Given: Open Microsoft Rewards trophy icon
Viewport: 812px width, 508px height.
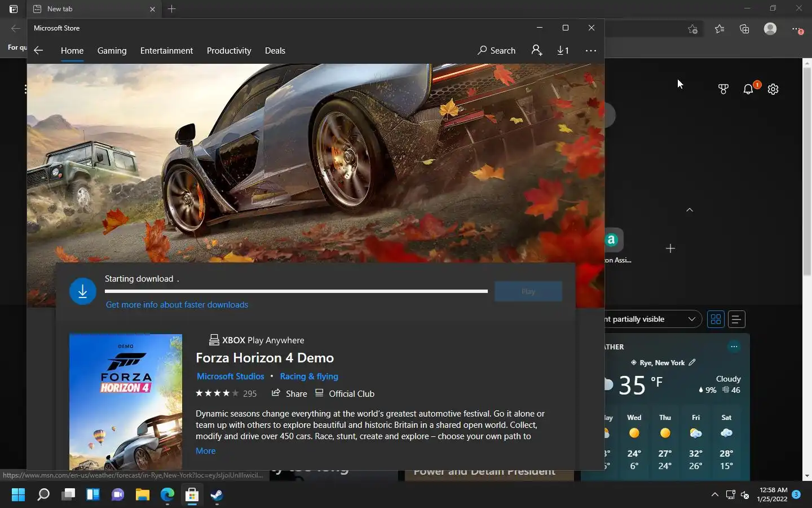Looking at the screenshot, I should [723, 89].
